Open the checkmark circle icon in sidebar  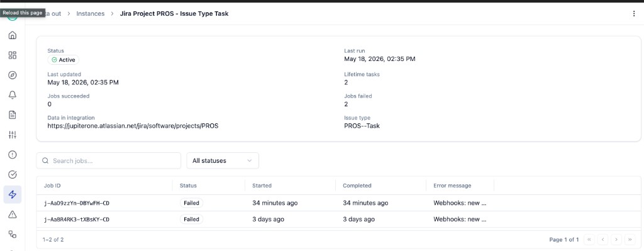(13, 175)
